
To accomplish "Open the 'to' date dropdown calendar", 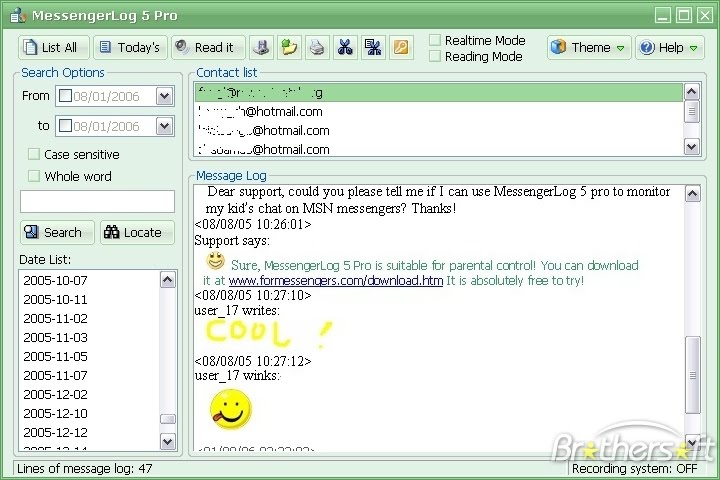I will tap(164, 126).
